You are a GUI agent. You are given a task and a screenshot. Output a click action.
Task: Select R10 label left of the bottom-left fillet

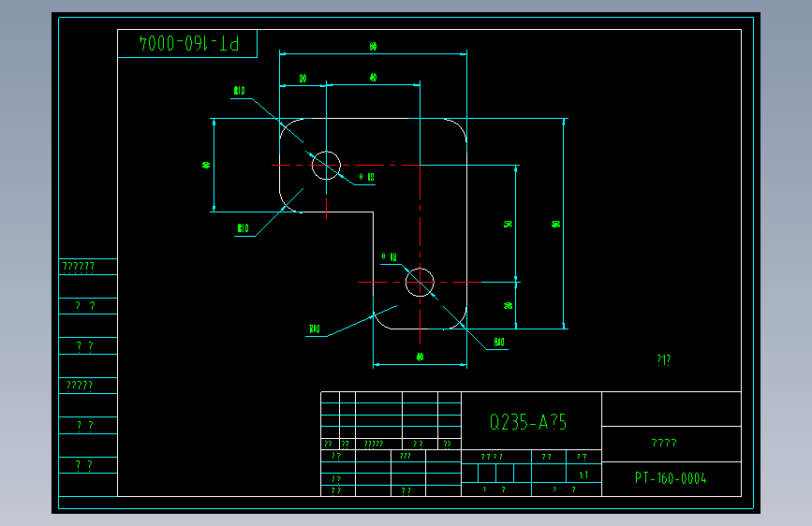315,329
